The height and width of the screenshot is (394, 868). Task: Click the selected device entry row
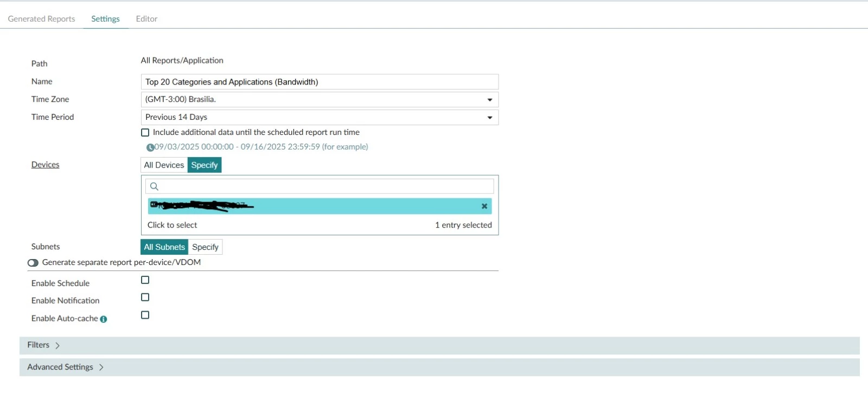[x=320, y=206]
